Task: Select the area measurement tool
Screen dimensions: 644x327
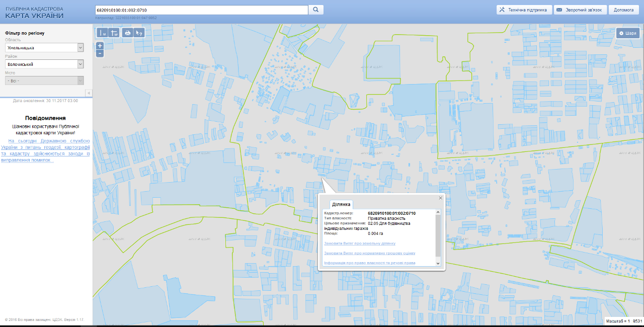Action: tap(114, 33)
